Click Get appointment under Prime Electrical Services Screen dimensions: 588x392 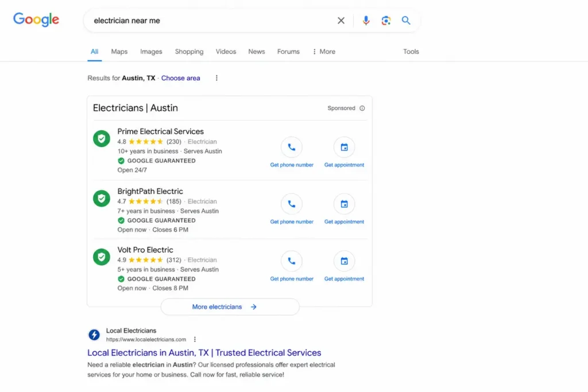click(344, 165)
